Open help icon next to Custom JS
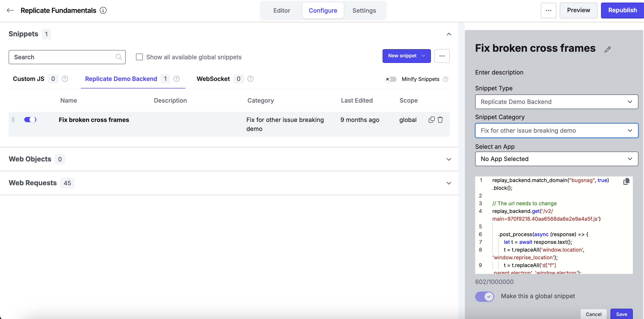The width and height of the screenshot is (644, 319). tap(65, 79)
